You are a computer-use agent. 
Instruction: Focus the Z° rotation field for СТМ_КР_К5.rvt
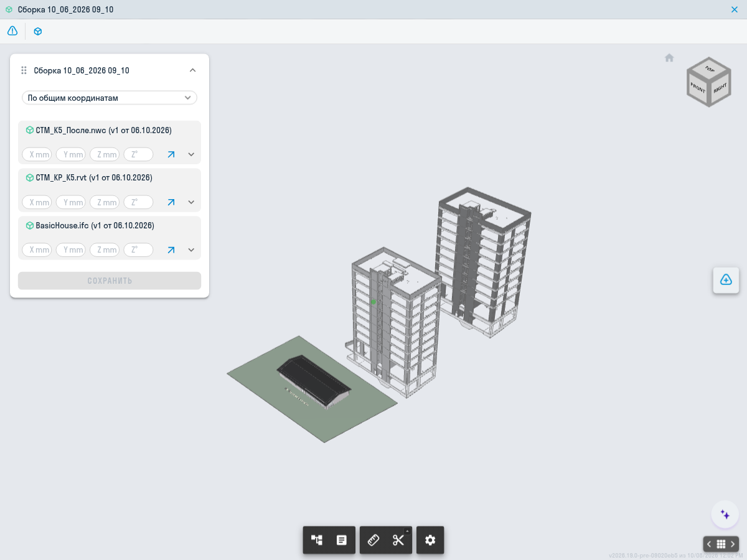click(138, 202)
